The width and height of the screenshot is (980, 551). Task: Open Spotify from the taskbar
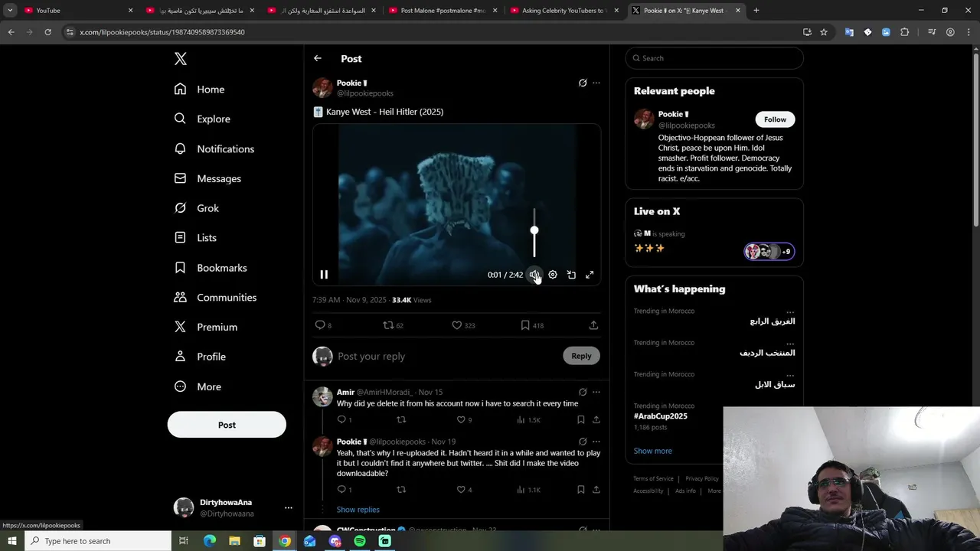pos(360,541)
